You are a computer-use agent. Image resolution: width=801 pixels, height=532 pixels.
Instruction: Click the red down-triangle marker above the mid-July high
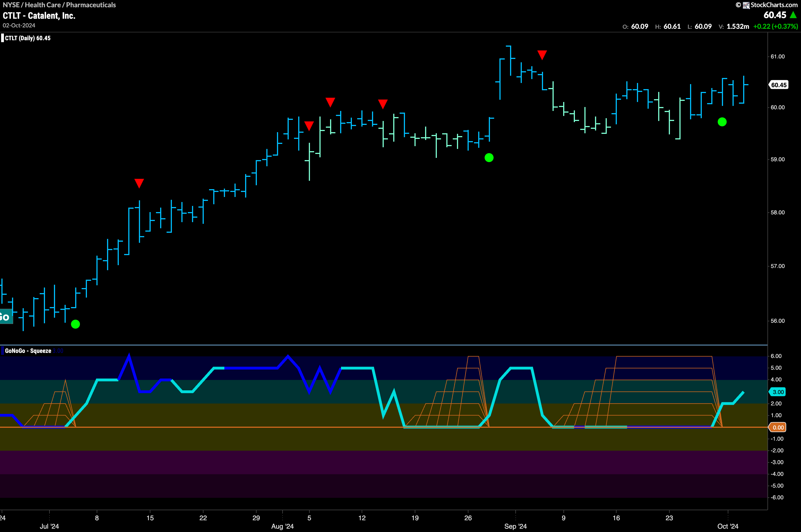pos(139,183)
